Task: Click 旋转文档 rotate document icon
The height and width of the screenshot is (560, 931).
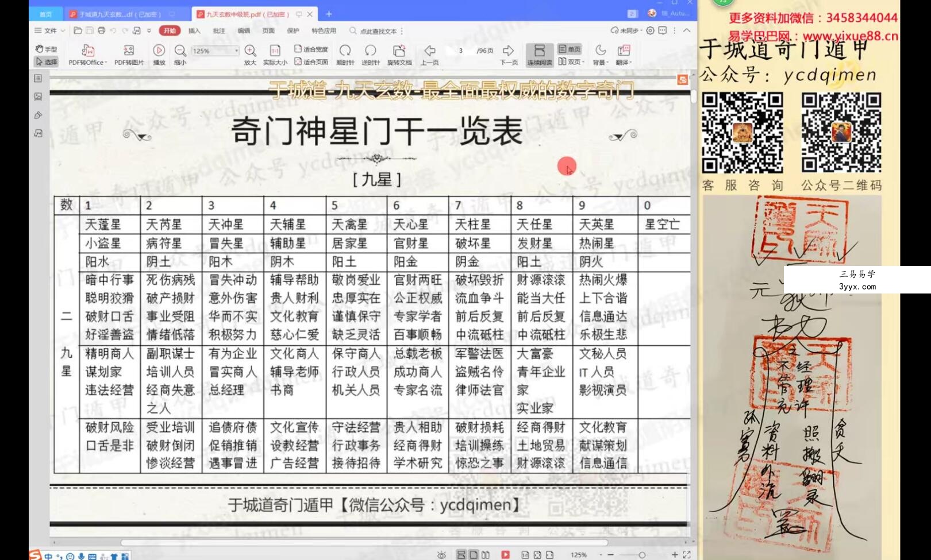Action: click(x=399, y=55)
